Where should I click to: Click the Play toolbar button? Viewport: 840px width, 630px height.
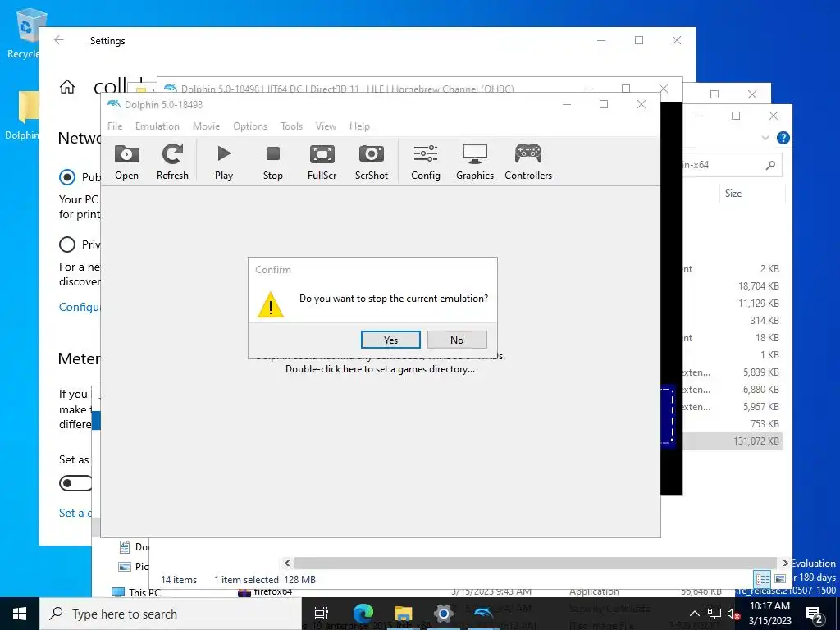click(x=224, y=162)
